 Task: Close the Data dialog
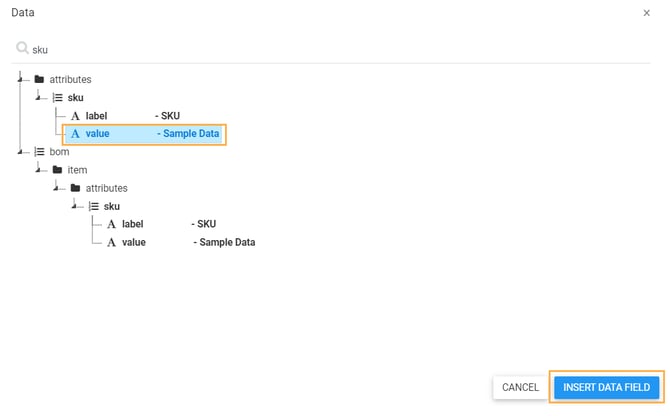[x=646, y=12]
